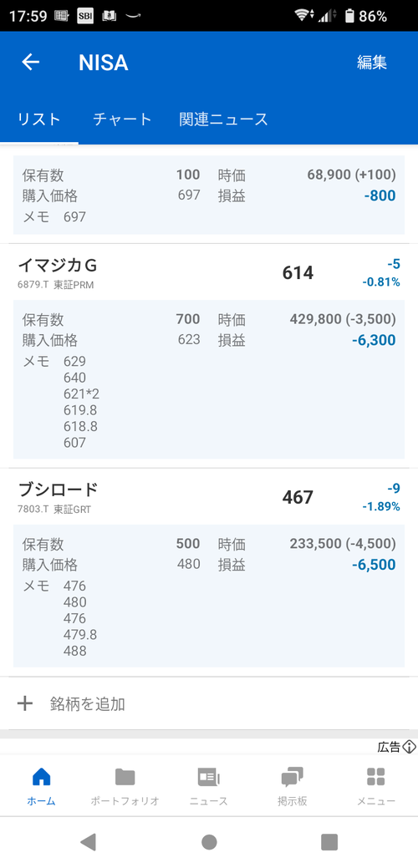
Task: Select the リスト tab
Action: point(38,119)
